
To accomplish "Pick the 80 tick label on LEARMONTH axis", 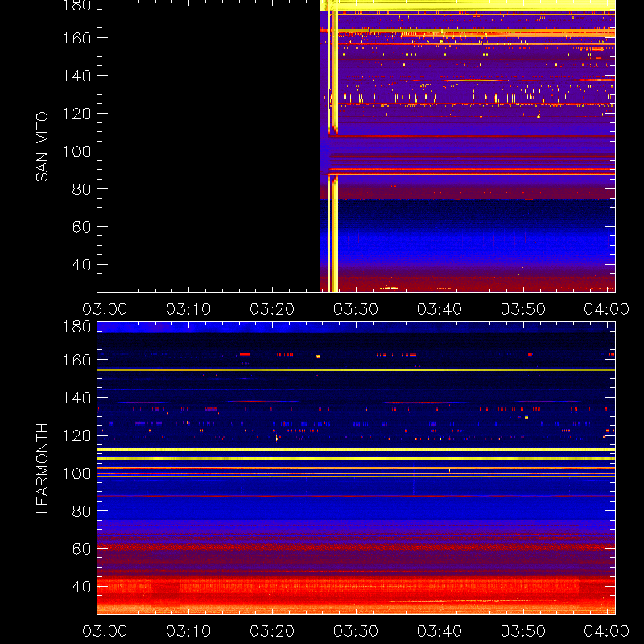I will pyautogui.click(x=81, y=511).
